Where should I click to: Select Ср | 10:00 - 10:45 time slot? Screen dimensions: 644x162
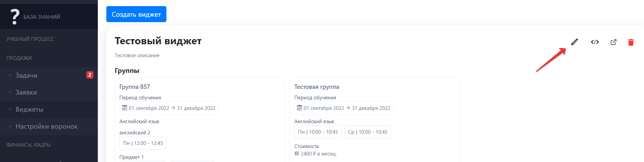[x=368, y=132]
